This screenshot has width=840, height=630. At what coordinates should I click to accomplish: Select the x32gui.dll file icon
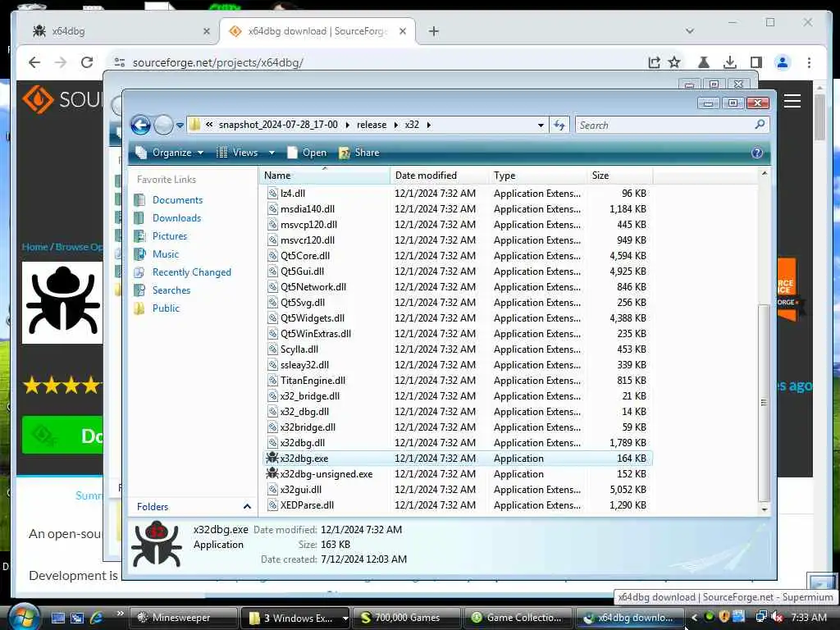(x=272, y=489)
